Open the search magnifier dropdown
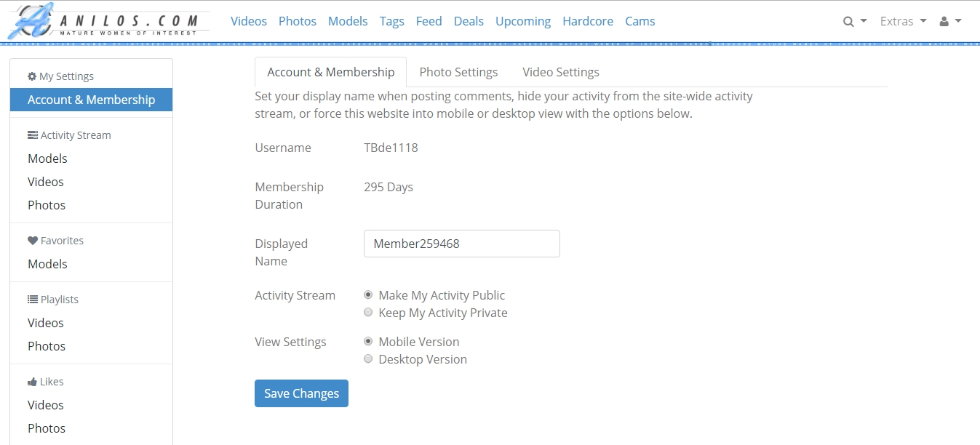 [855, 21]
